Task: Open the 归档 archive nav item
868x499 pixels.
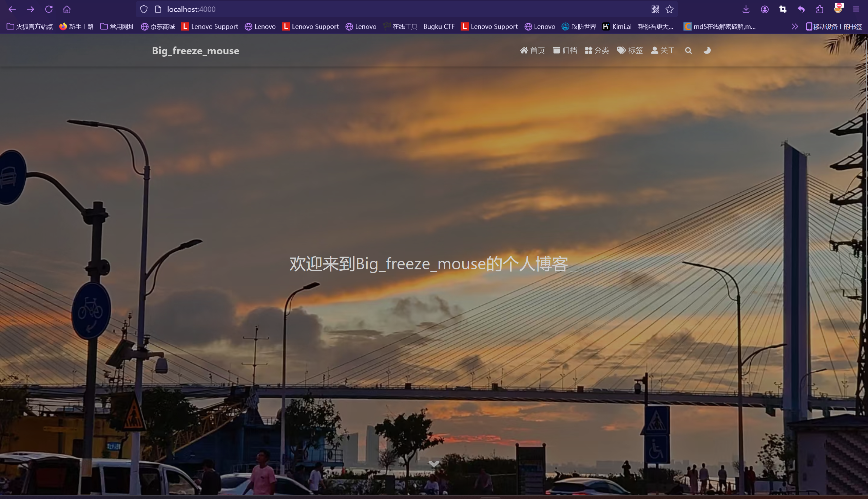Action: point(565,51)
